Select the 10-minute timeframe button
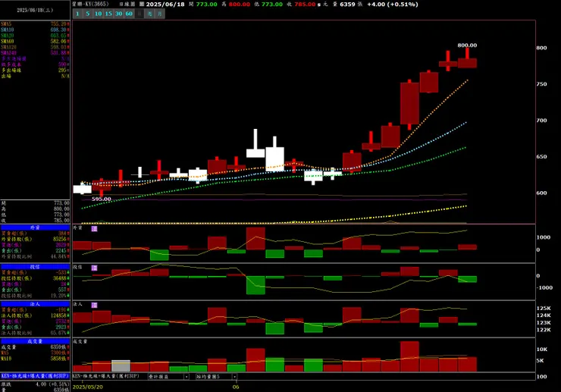The height and width of the screenshot is (392, 561). coord(98,14)
